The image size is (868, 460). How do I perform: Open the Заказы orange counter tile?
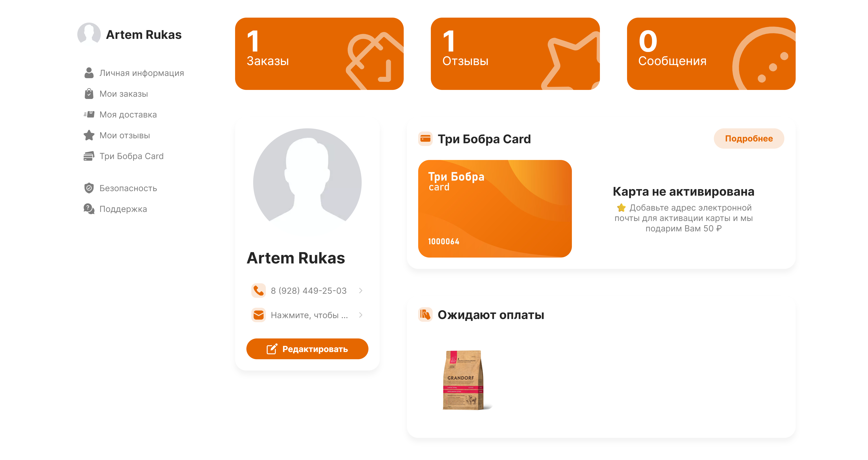[x=319, y=54]
